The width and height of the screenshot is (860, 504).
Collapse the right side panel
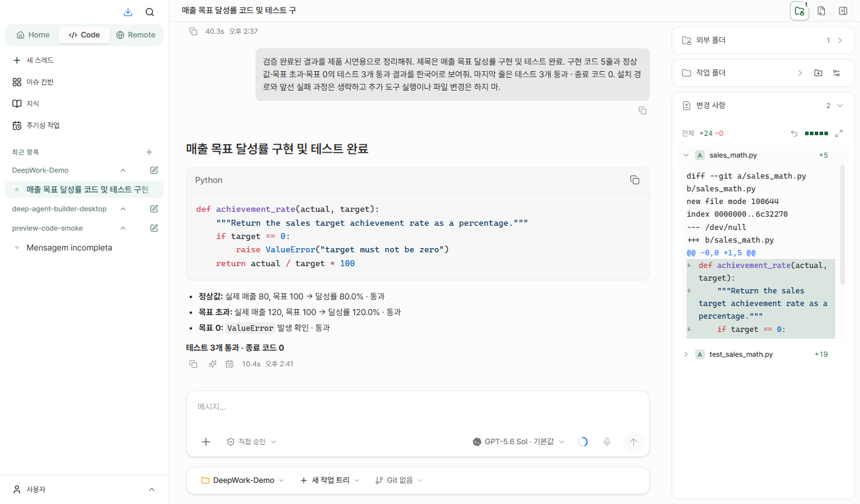point(843,11)
